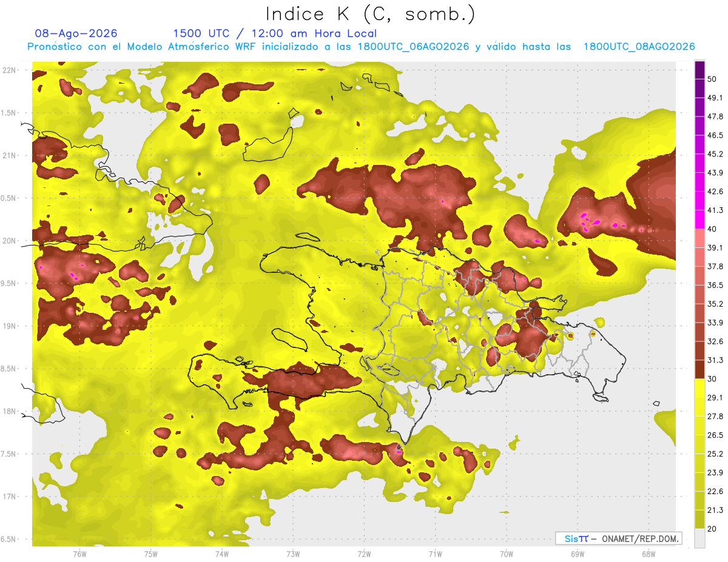728x562 pixels.
Task: Select the grey swatch below 20 on the colorbar
Action: (699, 538)
